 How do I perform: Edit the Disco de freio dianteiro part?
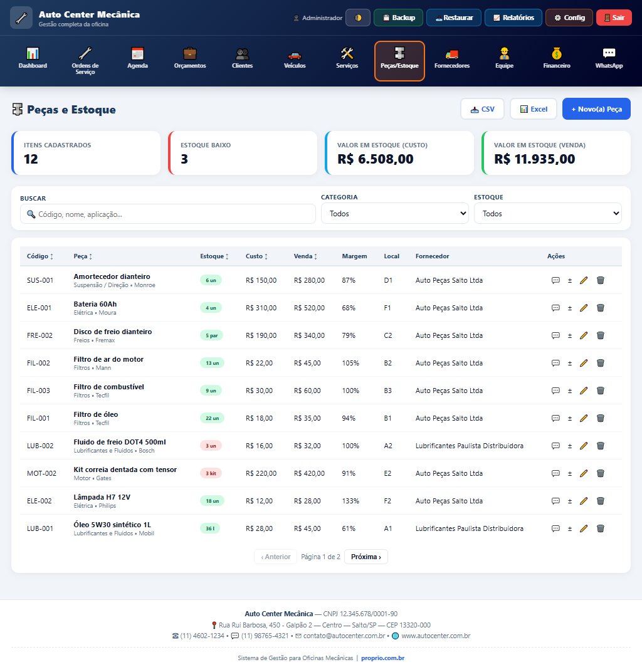click(584, 335)
